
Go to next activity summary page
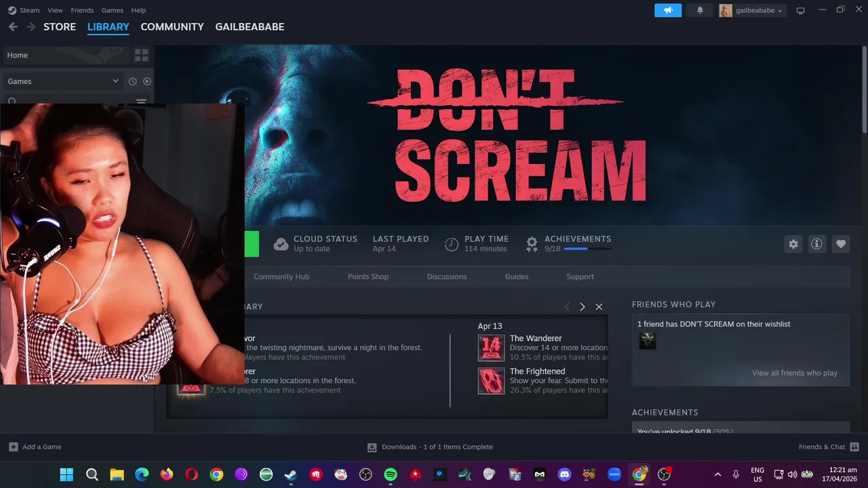point(582,307)
